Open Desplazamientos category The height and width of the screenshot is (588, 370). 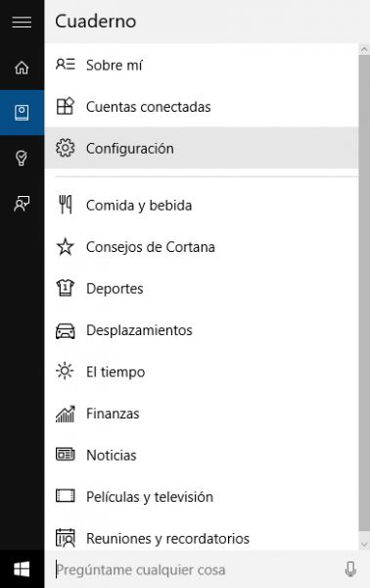coord(202,330)
